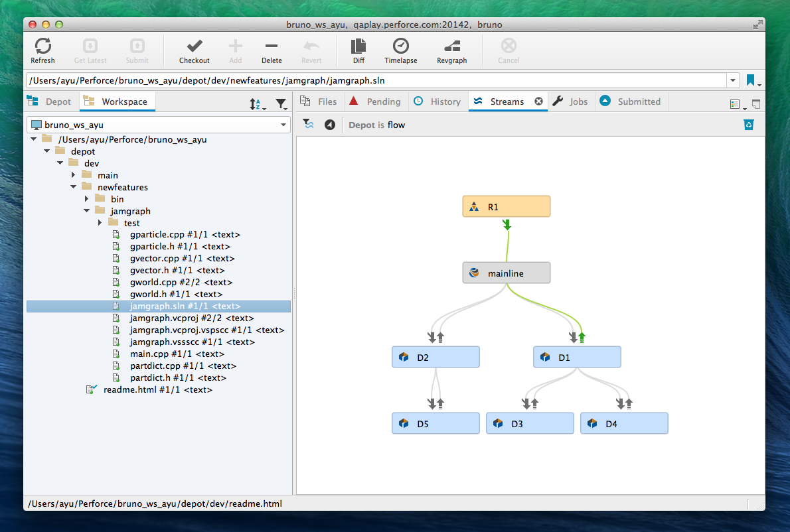Click the filter funnel icon in tree pane

[x=281, y=103]
